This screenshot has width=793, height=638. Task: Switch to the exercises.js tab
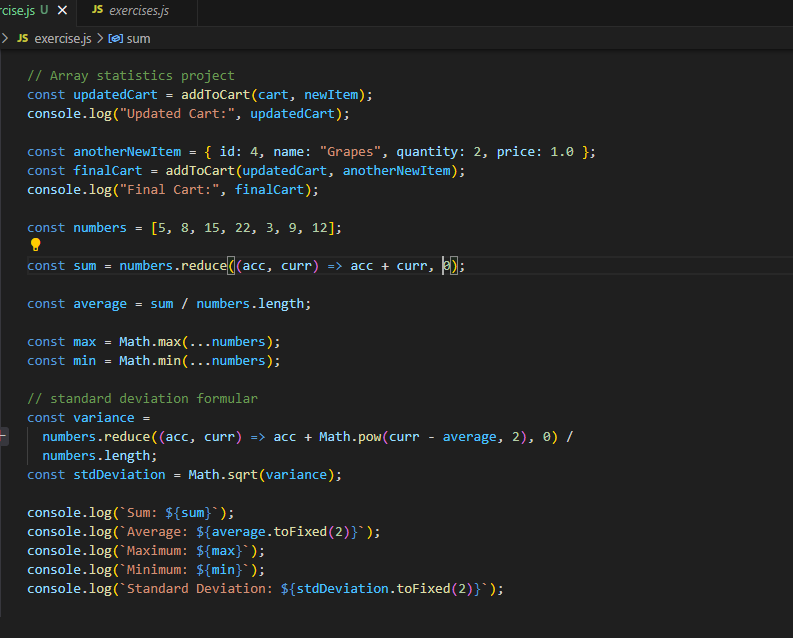click(137, 11)
